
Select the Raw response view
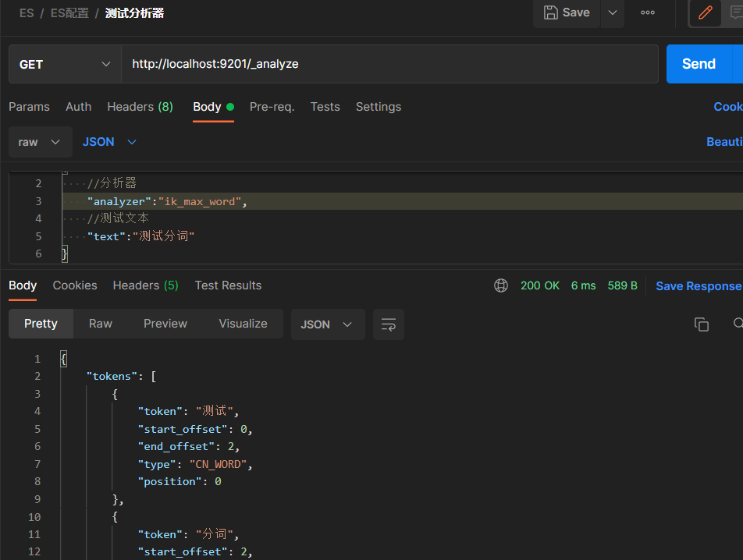click(x=101, y=324)
